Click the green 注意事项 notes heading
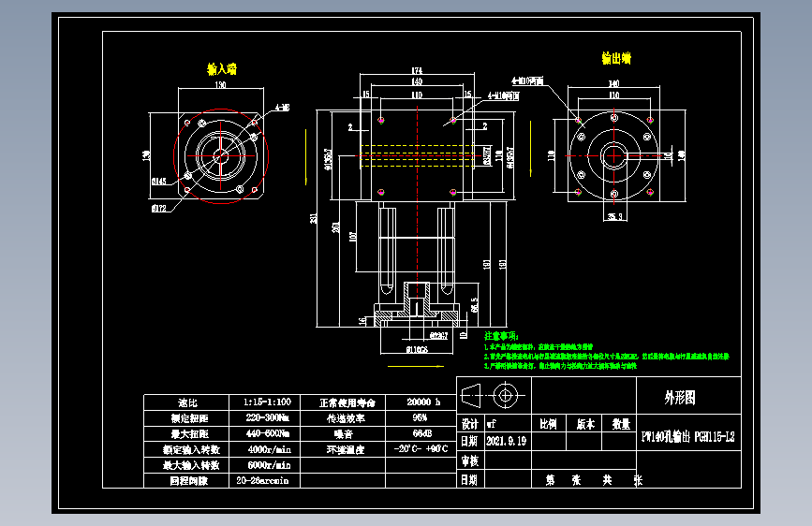The height and width of the screenshot is (526, 812). coord(501,336)
